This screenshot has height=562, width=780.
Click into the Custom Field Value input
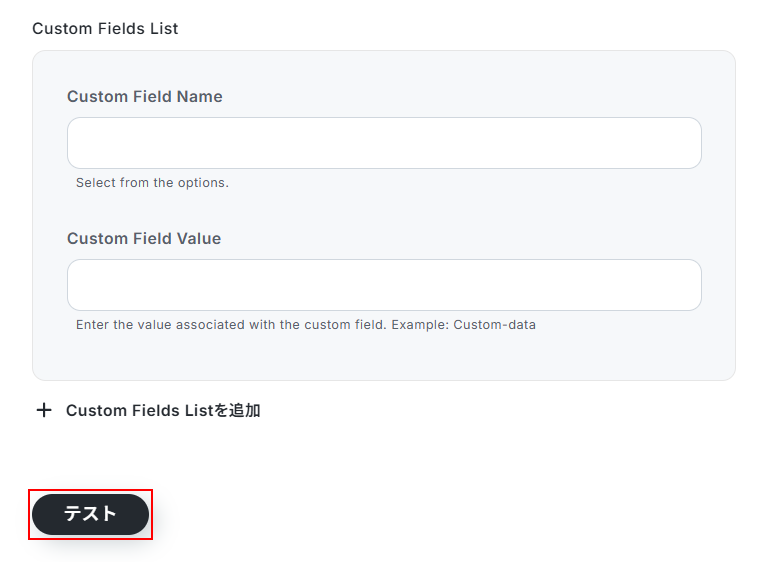(384, 285)
